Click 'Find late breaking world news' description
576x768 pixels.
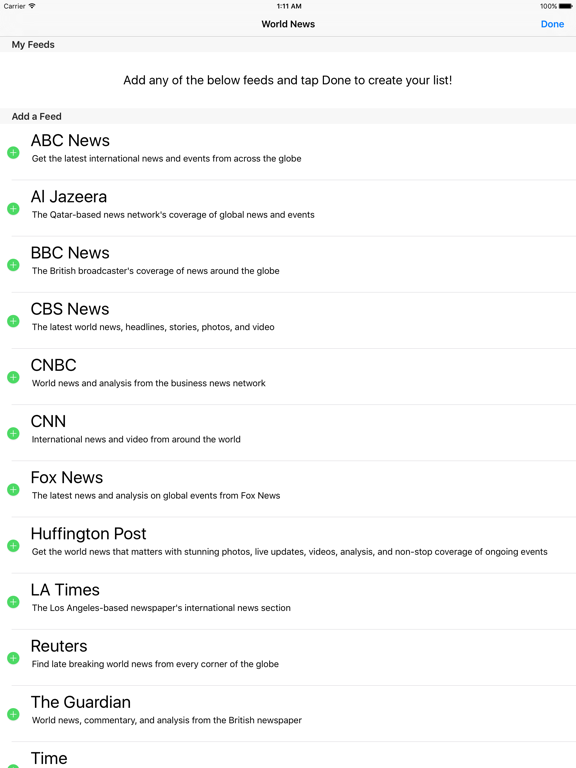click(155, 664)
